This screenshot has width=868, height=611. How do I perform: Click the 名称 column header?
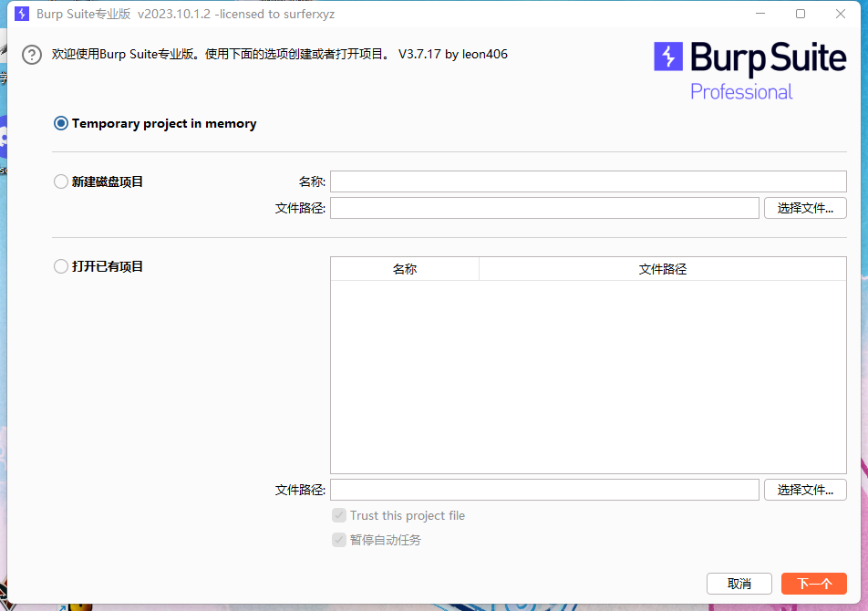(405, 268)
